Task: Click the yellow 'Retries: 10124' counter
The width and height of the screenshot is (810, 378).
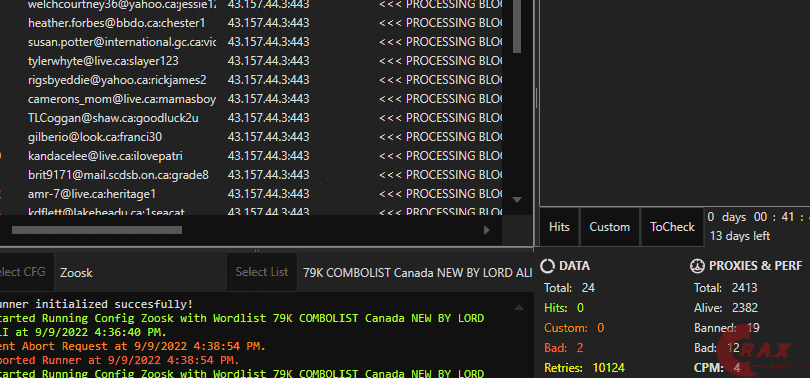Action: coord(584,368)
